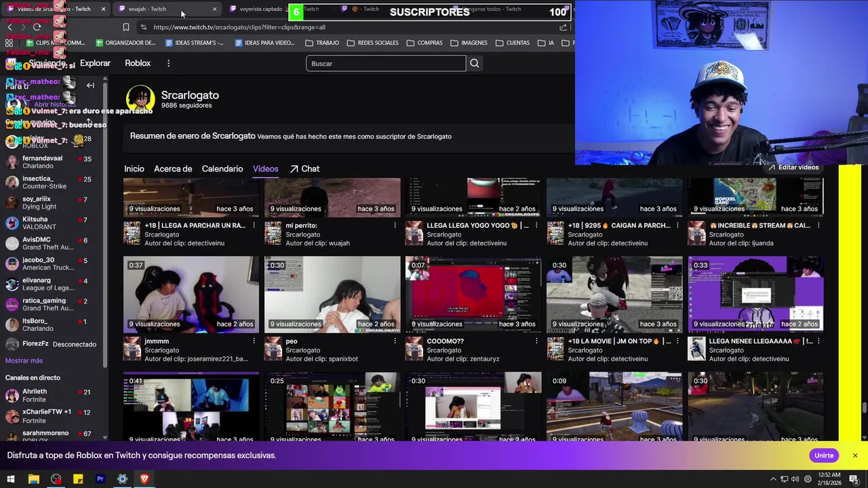Select the Videos channel tab
Screen dimensions: 868x488
[266, 169]
